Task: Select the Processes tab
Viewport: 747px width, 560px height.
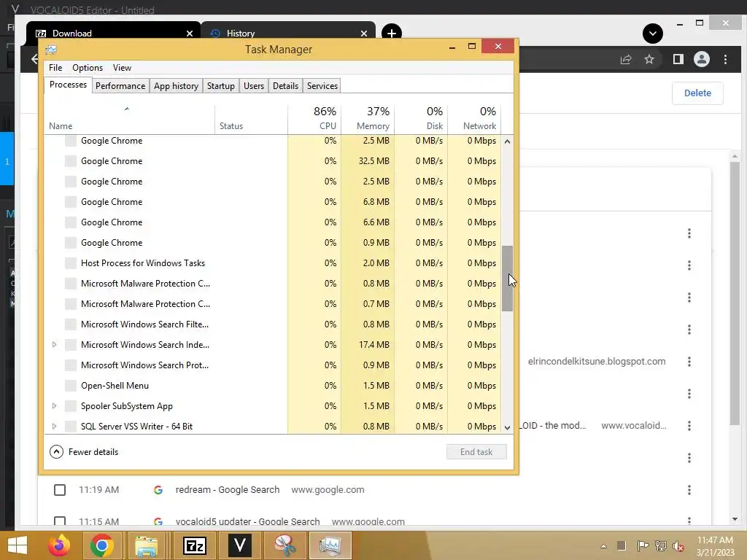Action: tap(68, 85)
